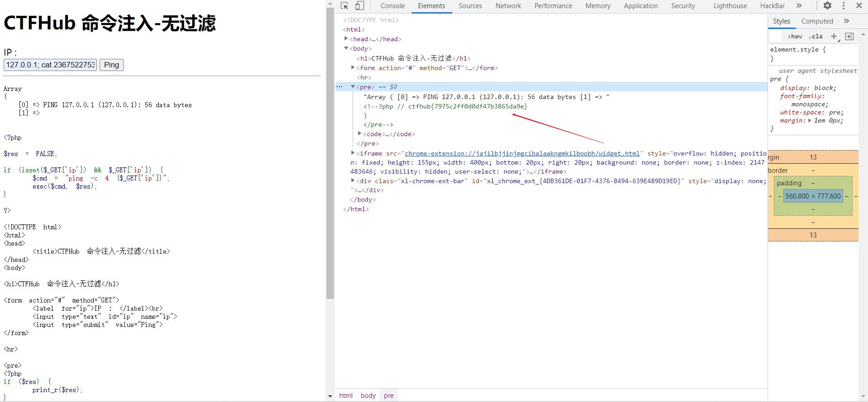Open the Sources tab
Viewport: 868px width, 402px height.
470,6
